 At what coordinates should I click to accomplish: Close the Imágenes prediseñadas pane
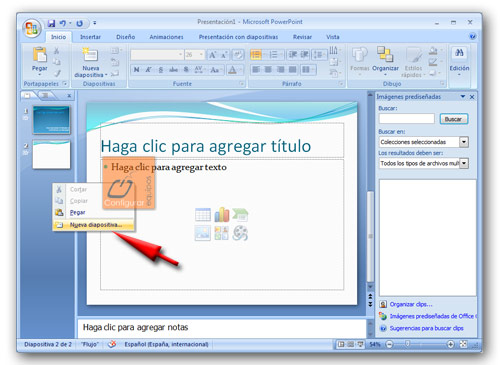pyautogui.click(x=472, y=97)
